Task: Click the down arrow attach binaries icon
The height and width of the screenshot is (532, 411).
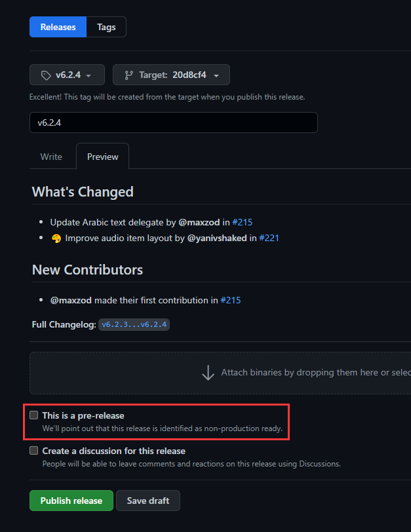Action: (x=208, y=373)
